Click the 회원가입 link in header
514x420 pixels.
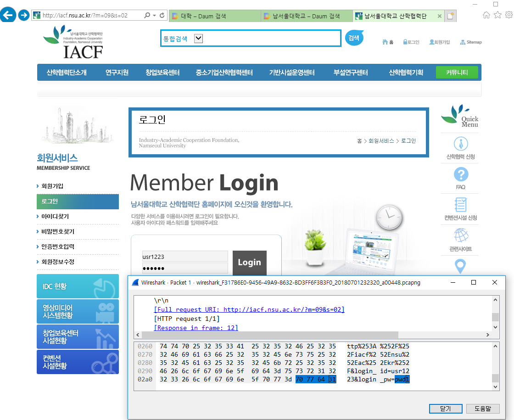tap(440, 42)
